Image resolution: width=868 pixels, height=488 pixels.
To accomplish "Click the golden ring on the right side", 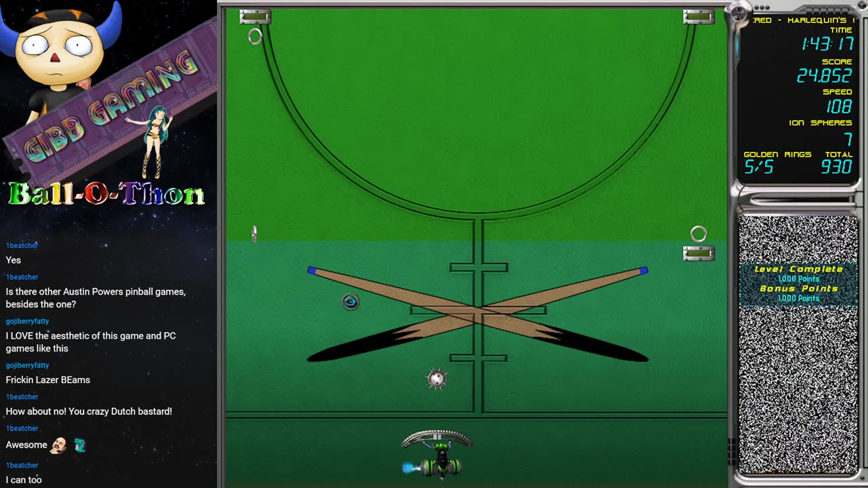I will (x=698, y=234).
